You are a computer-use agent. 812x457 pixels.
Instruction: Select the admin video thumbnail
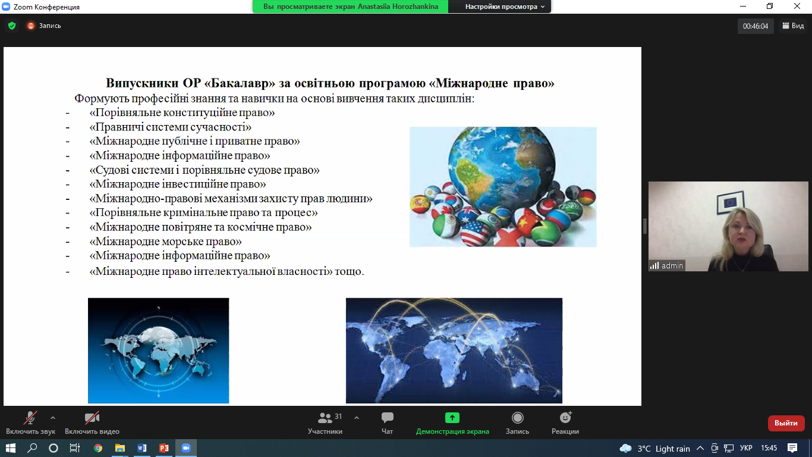[727, 226]
